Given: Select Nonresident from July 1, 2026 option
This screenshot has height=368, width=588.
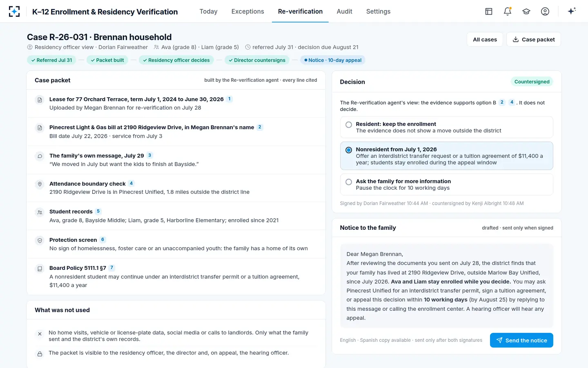Looking at the screenshot, I should (x=446, y=156).
